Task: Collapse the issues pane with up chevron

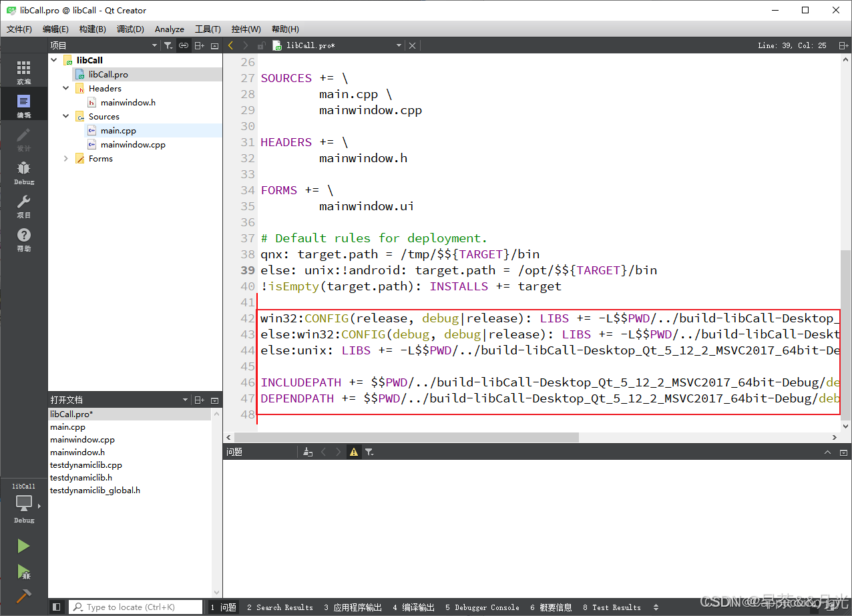Action: (829, 452)
